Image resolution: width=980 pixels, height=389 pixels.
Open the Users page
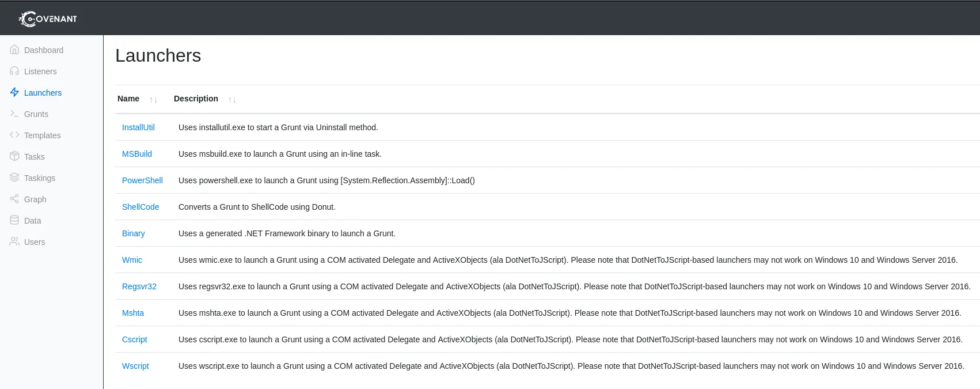[35, 242]
